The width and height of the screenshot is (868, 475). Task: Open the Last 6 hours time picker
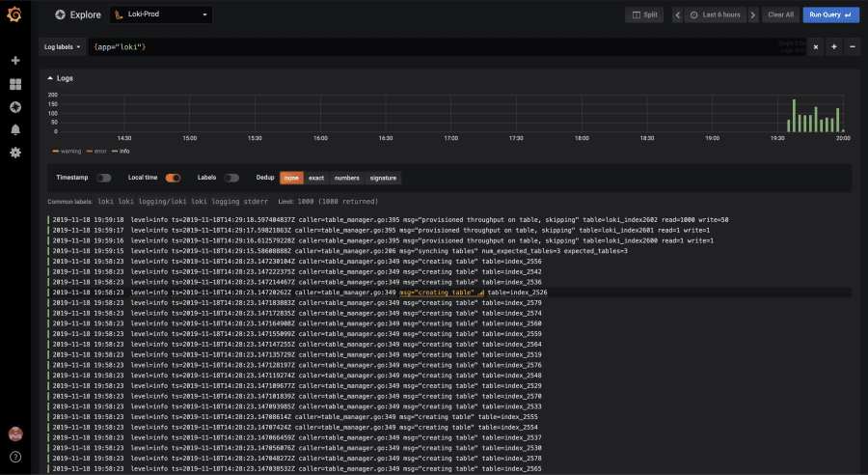716,15
